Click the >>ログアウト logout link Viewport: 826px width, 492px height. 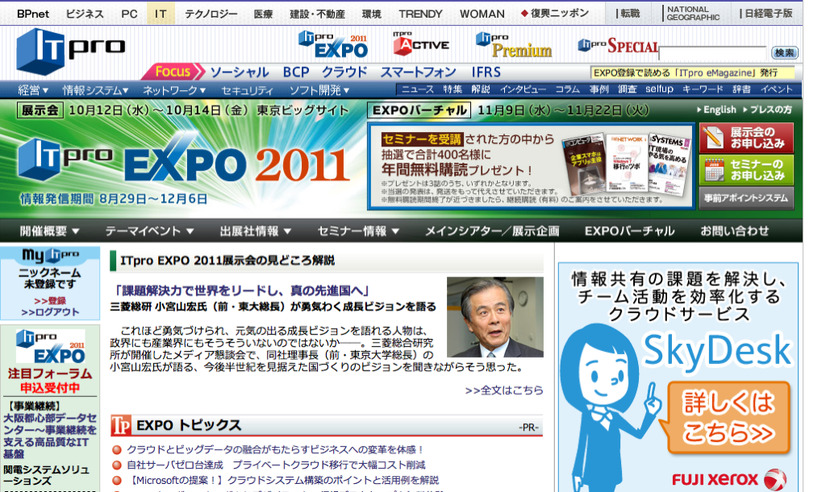click(x=50, y=312)
